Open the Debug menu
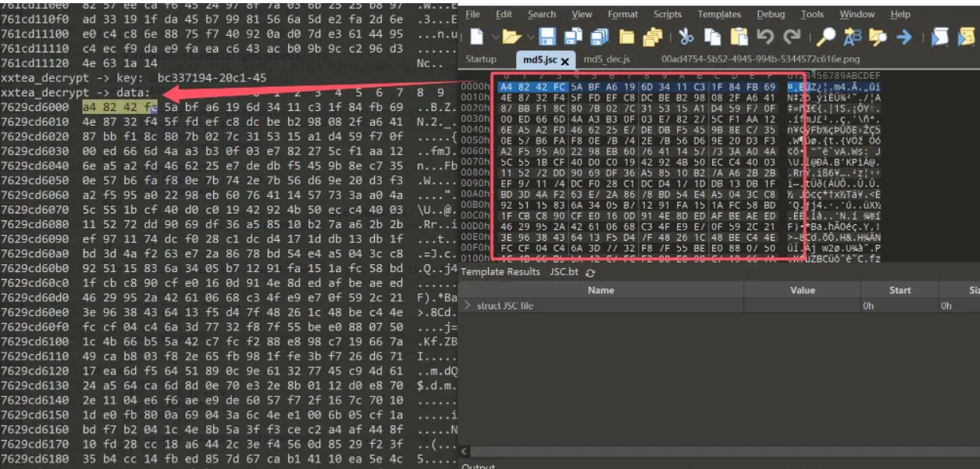The width and height of the screenshot is (980, 469). [x=771, y=14]
